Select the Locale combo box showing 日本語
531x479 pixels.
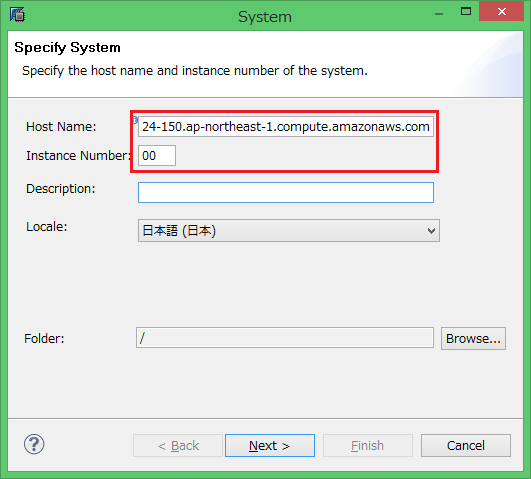click(x=289, y=231)
